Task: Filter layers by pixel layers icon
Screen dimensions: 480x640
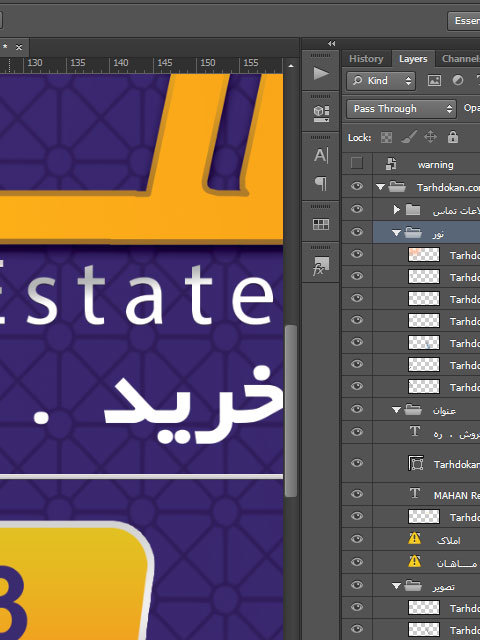Action: [434, 81]
